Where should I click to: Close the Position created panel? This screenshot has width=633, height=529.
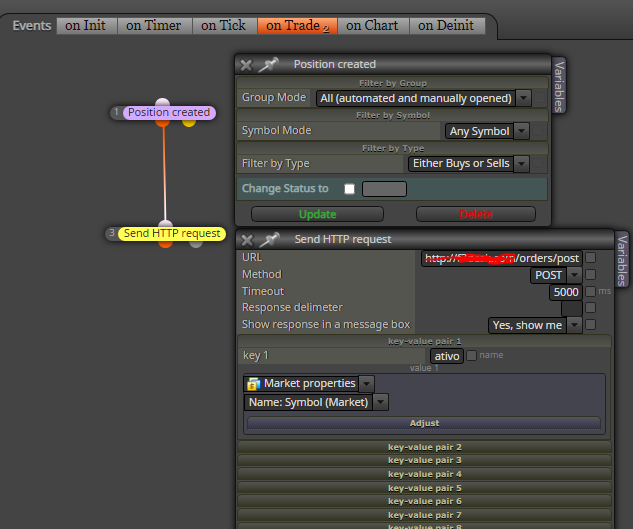[x=246, y=65]
